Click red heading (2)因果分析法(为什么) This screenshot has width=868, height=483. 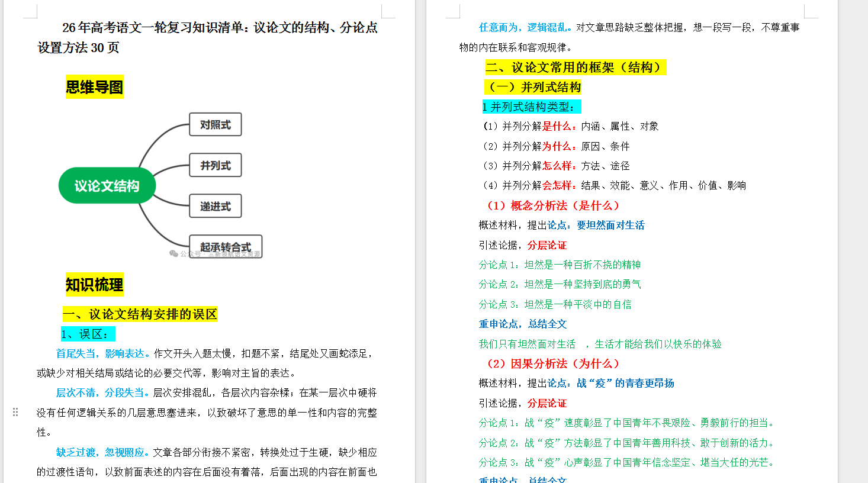[552, 363]
